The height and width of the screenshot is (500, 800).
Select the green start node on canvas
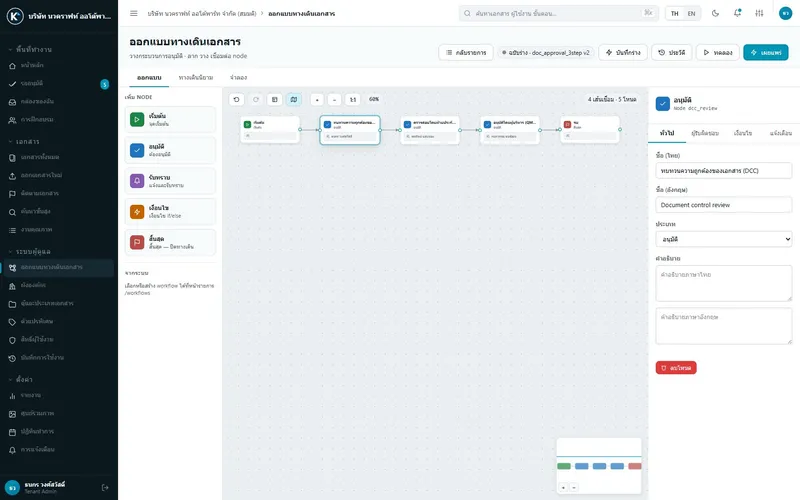(270, 130)
